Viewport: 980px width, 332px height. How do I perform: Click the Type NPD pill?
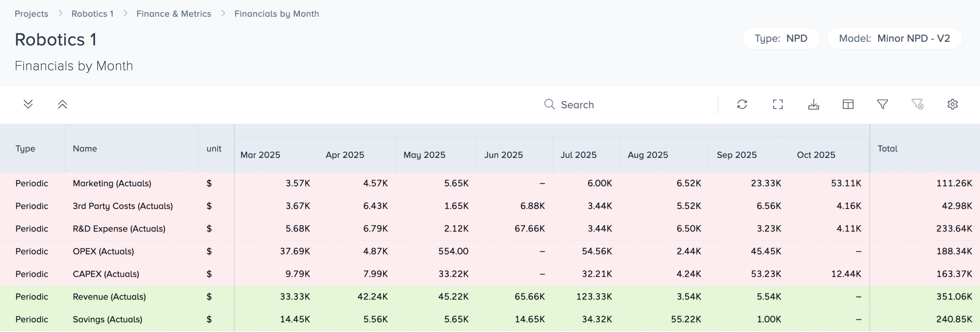pyautogui.click(x=780, y=39)
